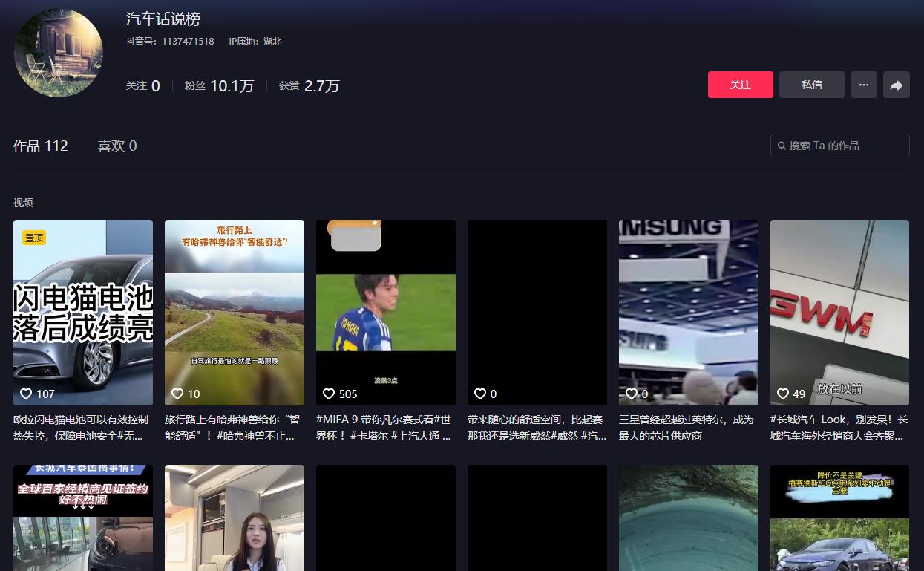Click heart icon on the 带来随心 video

480,394
